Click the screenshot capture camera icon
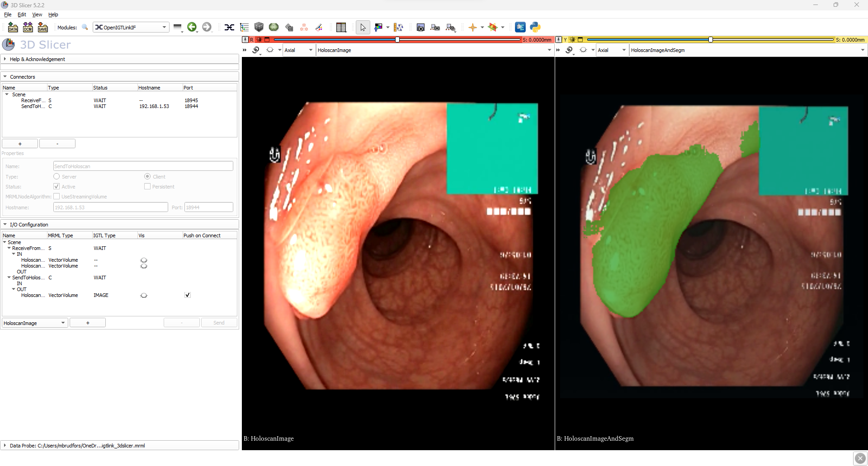The image size is (868, 466). point(420,27)
